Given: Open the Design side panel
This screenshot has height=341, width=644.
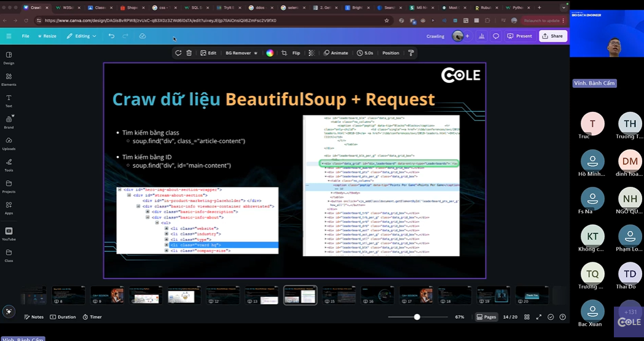Looking at the screenshot, I should pos(9,58).
